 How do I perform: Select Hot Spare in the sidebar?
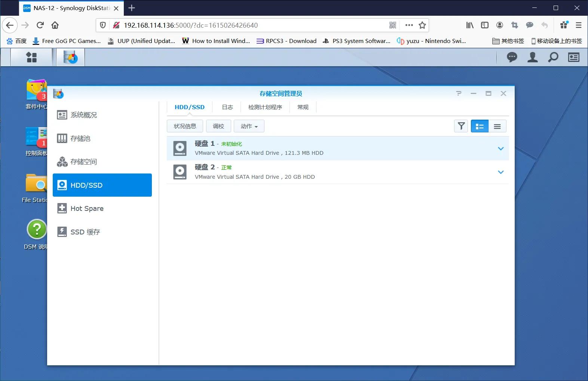click(x=102, y=208)
